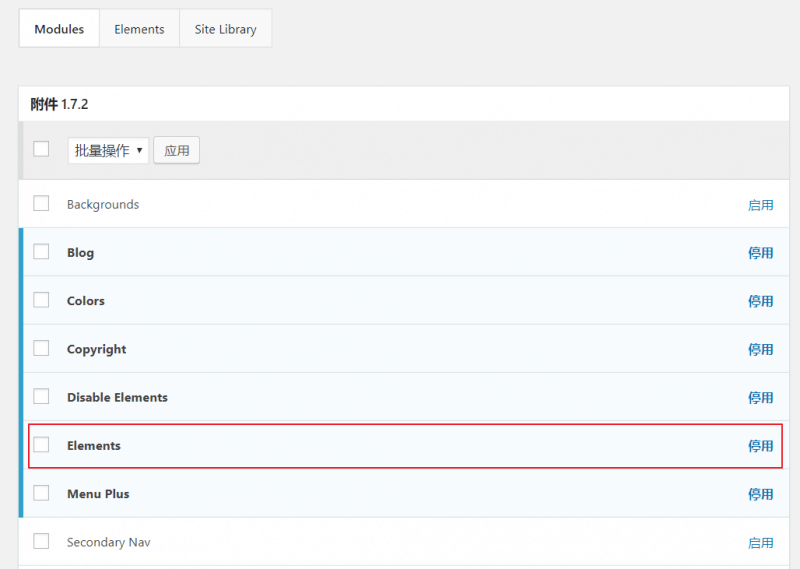Toggle the select-all checkbox in header

(41, 149)
